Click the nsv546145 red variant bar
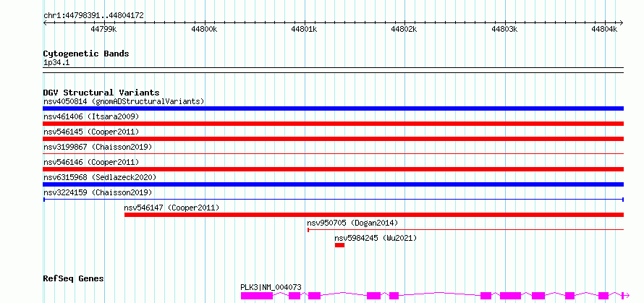The width and height of the screenshot is (644, 303). (333, 139)
